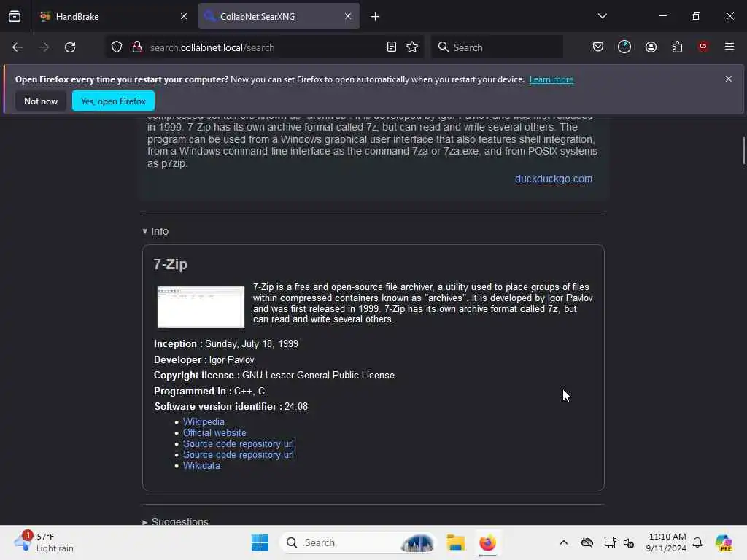Open Firefox View tab list icon
The width and height of the screenshot is (747, 560).
pyautogui.click(x=15, y=16)
